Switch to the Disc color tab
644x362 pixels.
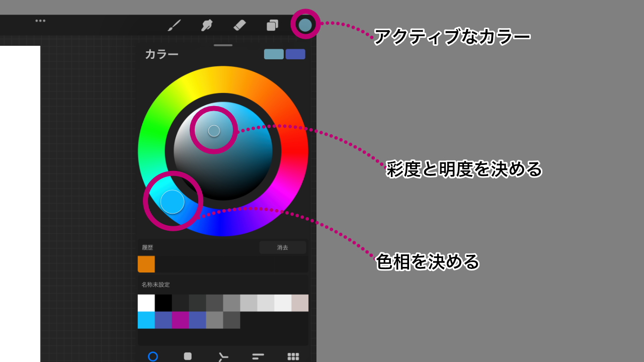pyautogui.click(x=153, y=356)
